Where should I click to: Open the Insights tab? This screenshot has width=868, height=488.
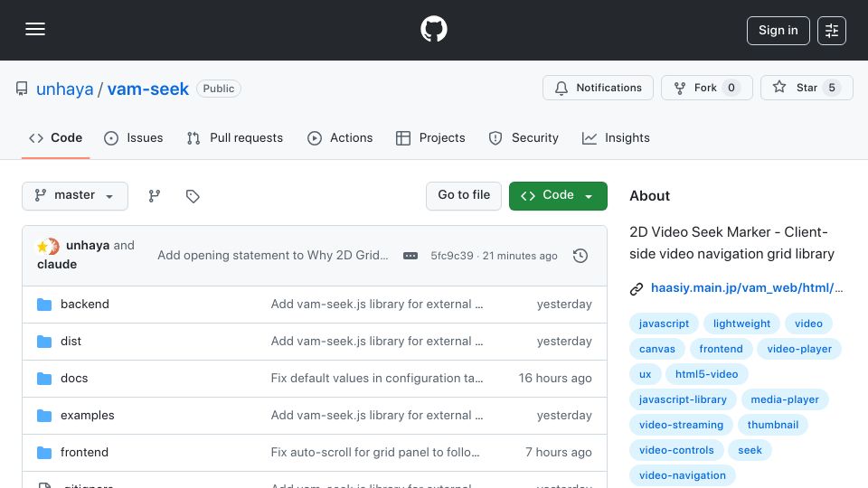[616, 137]
